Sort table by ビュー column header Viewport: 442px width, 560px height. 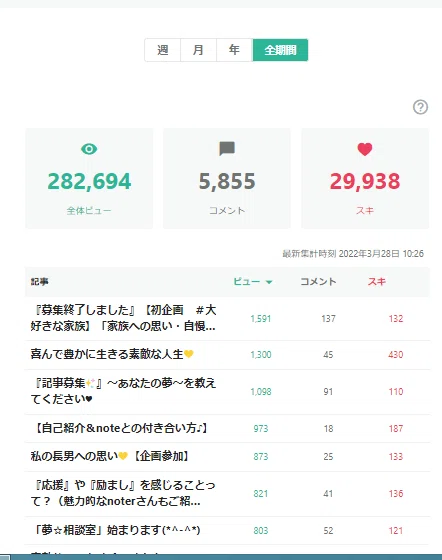[253, 282]
